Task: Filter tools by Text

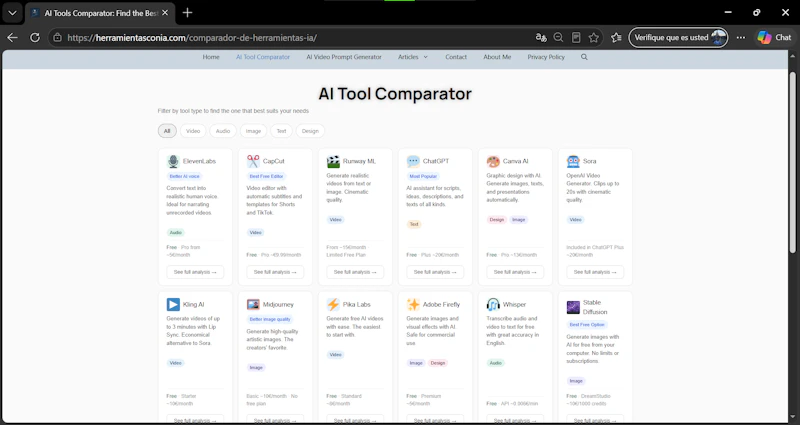Action: click(281, 131)
